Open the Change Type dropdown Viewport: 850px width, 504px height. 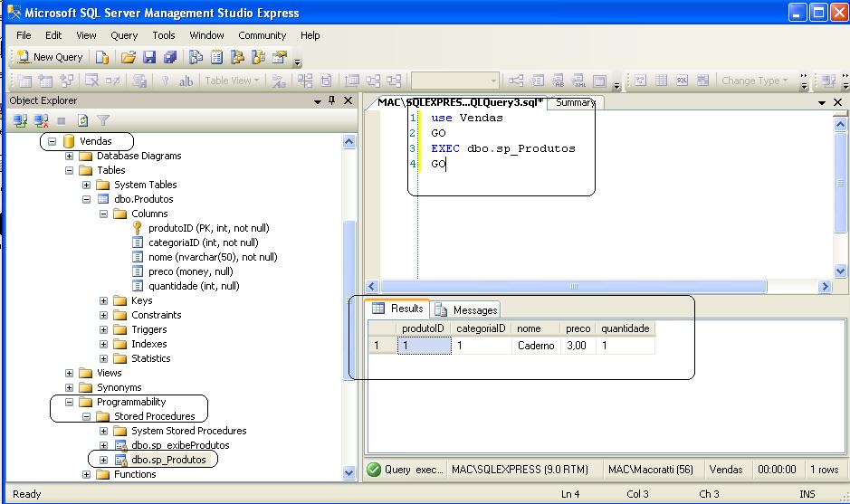(755, 81)
